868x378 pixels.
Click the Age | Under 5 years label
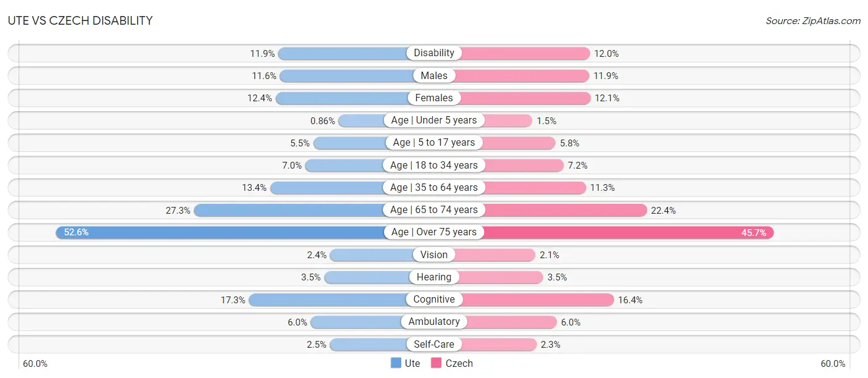coord(434,120)
